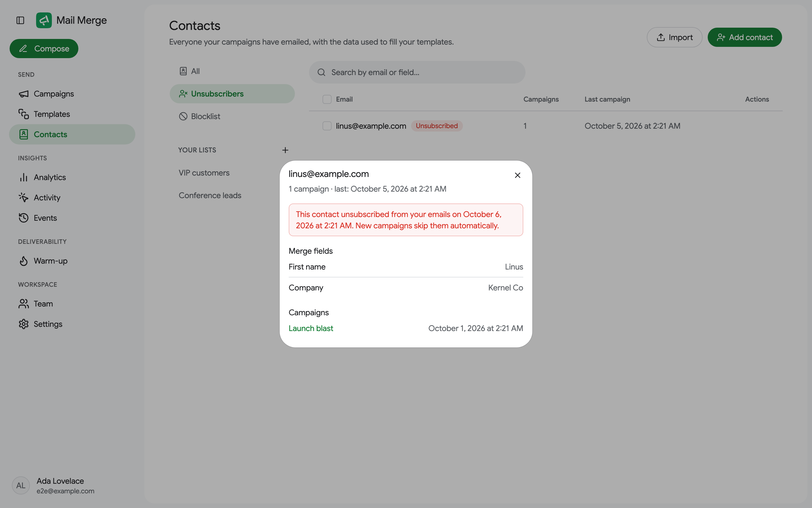This screenshot has width=812, height=508.
Task: Click the Import button
Action: (x=674, y=37)
